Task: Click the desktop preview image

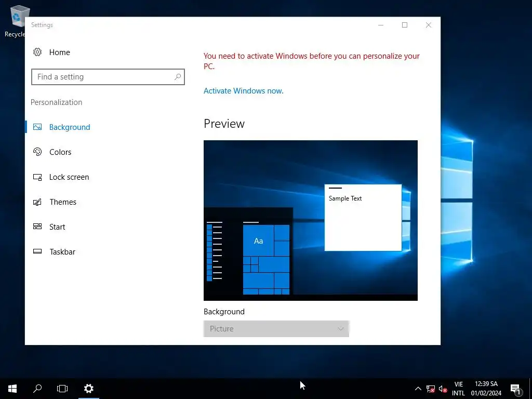Action: 311,220
